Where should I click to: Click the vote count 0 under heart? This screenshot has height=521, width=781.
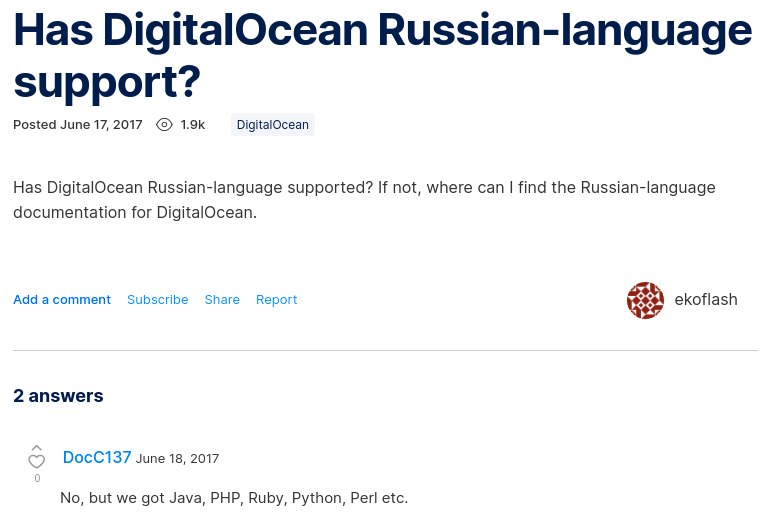[x=37, y=478]
